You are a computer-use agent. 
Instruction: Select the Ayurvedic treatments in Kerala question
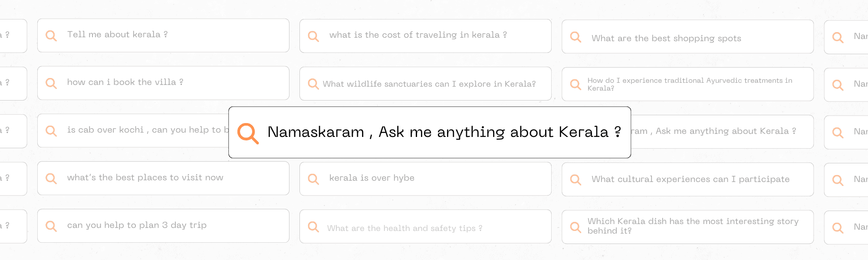(687, 84)
